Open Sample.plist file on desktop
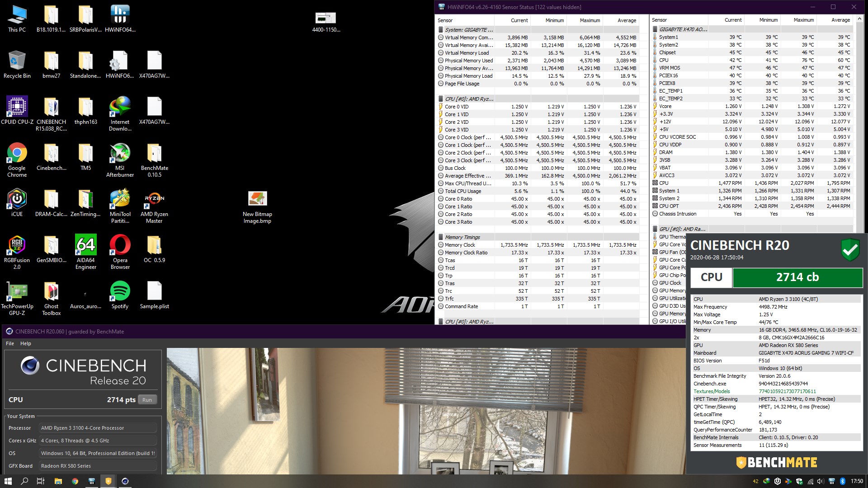The height and width of the screenshot is (488, 868). pyautogui.click(x=154, y=296)
